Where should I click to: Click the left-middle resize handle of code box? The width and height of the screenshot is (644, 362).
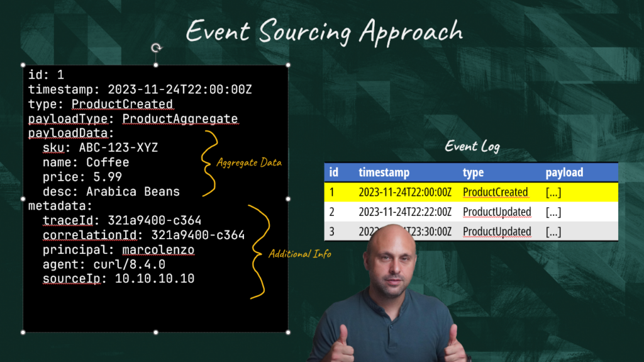(x=23, y=199)
